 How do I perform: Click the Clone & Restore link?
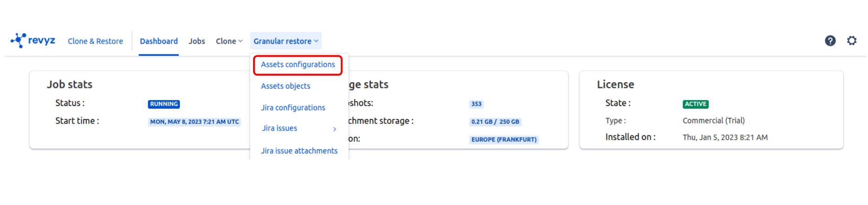(x=95, y=41)
